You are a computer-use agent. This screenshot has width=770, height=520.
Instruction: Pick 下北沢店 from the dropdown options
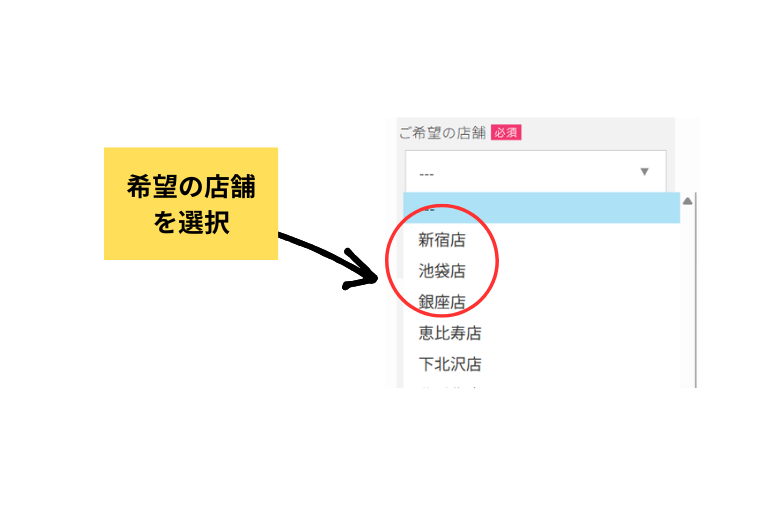point(450,364)
